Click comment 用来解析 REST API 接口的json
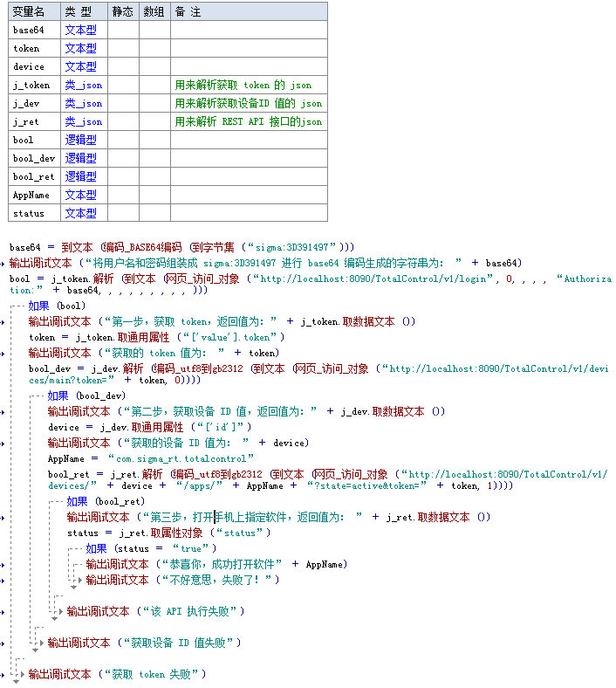 click(x=249, y=122)
